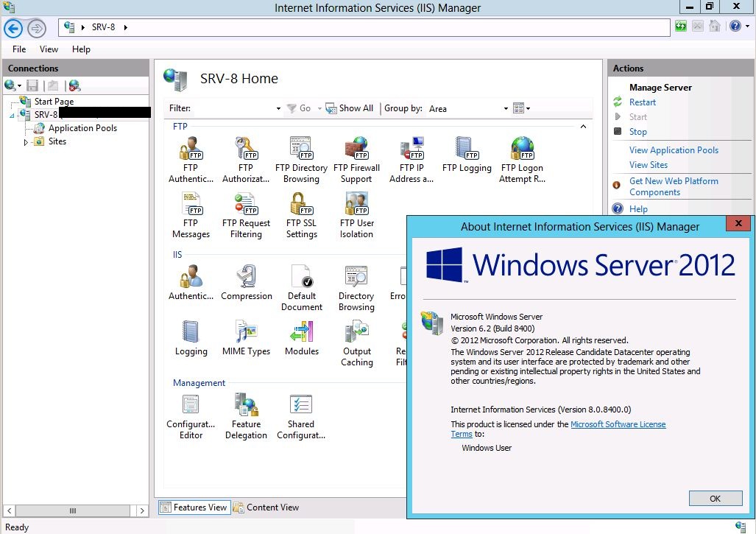Open the Group by Area dropdown
The height and width of the screenshot is (534, 756).
click(x=506, y=109)
